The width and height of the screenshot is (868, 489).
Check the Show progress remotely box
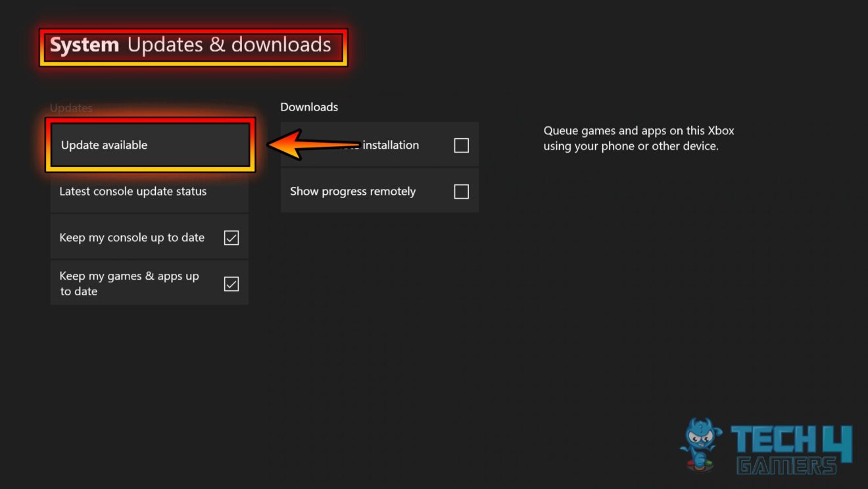click(461, 191)
